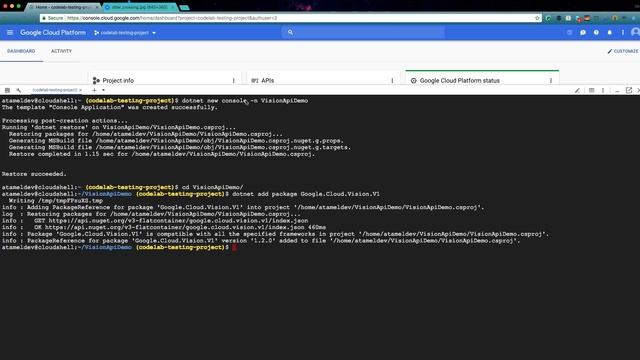This screenshot has width=640, height=360.
Task: Open the codelab-testing-project project selector
Action: (125, 33)
